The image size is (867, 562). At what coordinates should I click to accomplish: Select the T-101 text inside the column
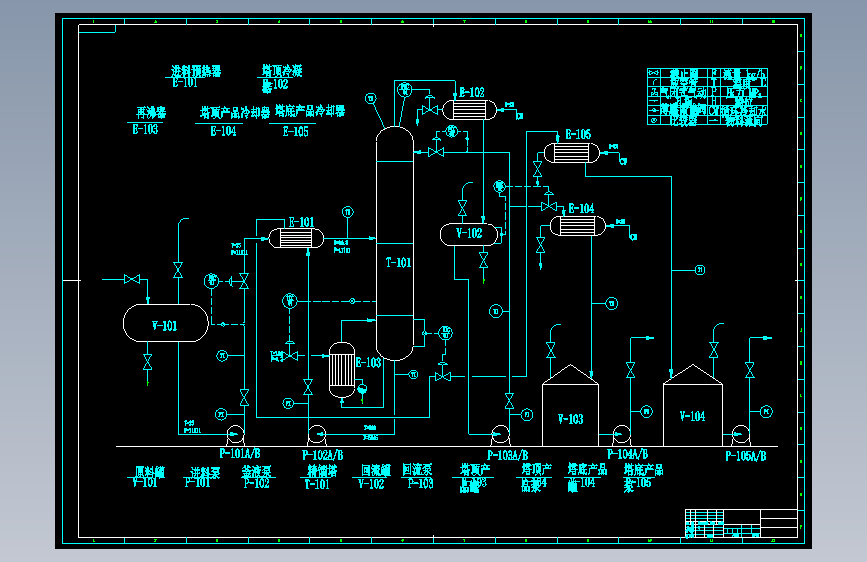click(399, 263)
